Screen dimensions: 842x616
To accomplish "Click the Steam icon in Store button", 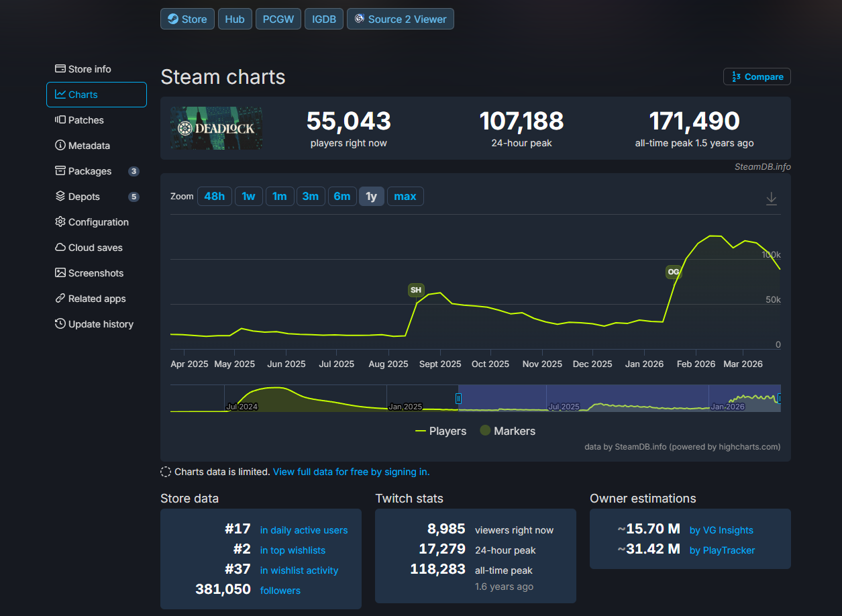I will click(x=173, y=19).
